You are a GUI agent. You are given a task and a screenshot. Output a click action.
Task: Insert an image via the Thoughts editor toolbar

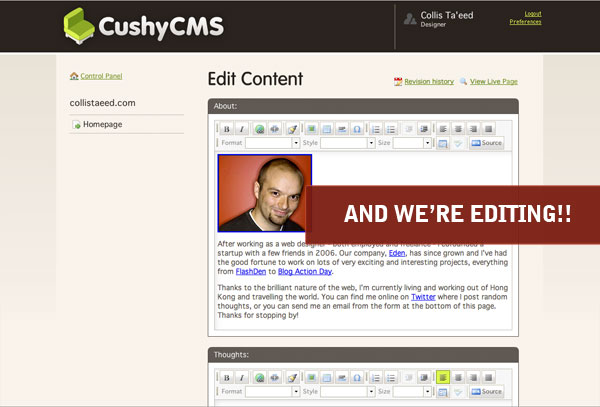[x=311, y=378]
